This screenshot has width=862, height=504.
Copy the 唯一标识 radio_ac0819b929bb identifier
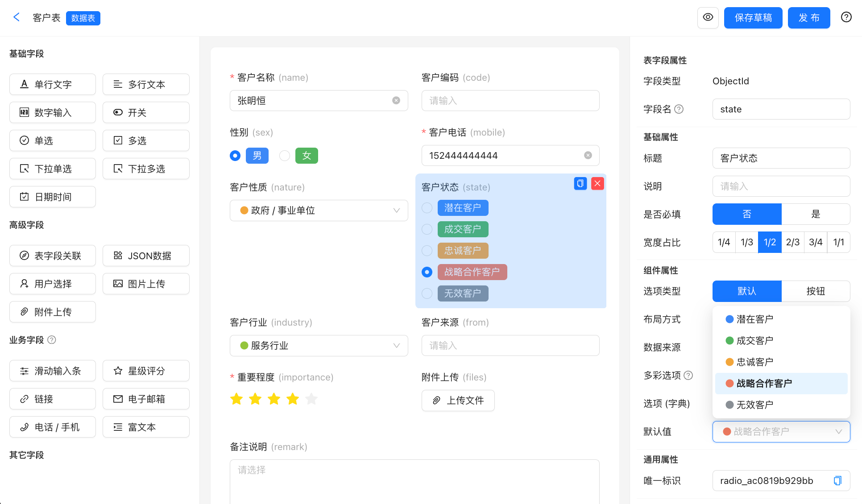[837, 480]
